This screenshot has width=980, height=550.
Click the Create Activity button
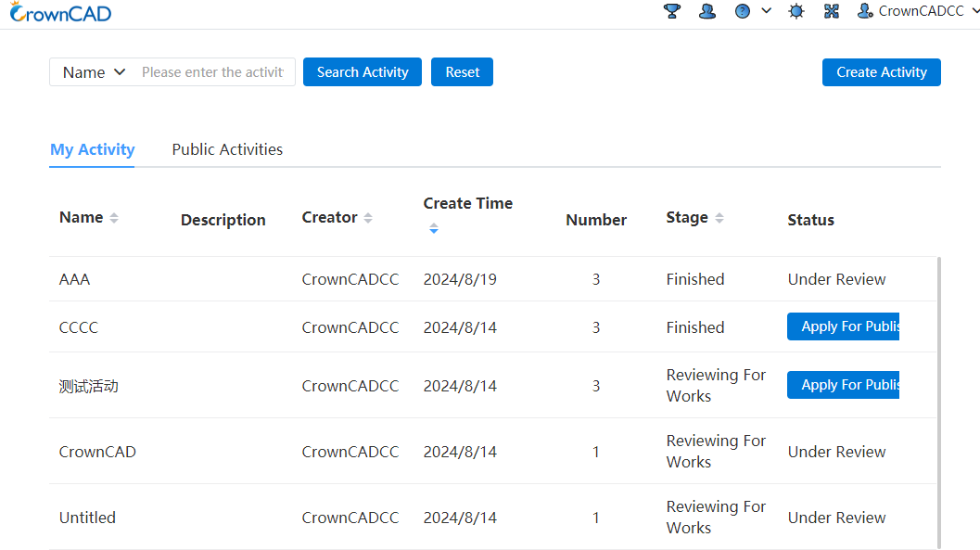(881, 71)
